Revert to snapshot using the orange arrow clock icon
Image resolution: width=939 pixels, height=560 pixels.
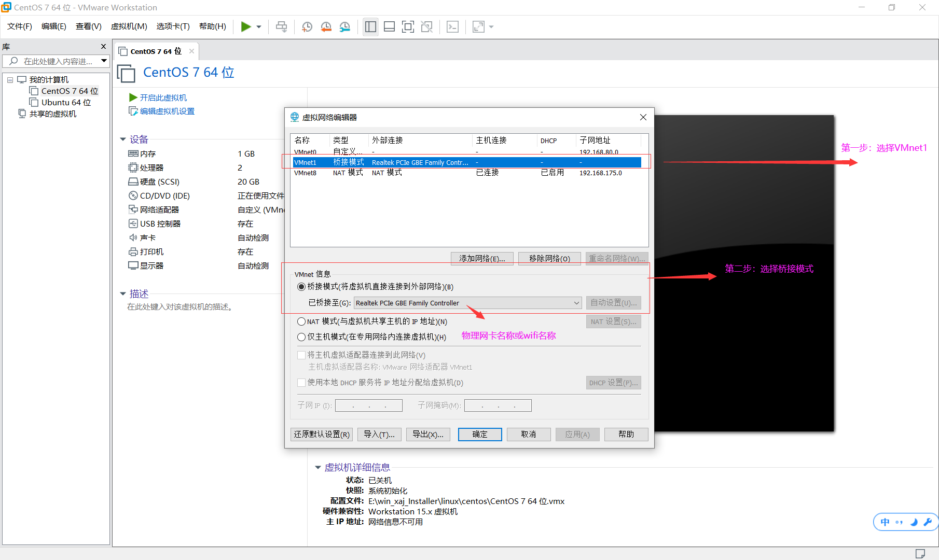pyautogui.click(x=326, y=26)
